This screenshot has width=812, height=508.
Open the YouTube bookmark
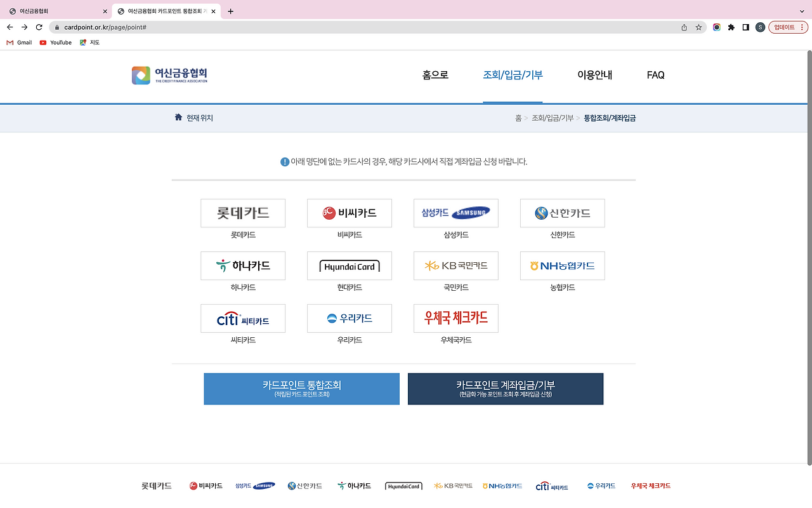(x=56, y=43)
